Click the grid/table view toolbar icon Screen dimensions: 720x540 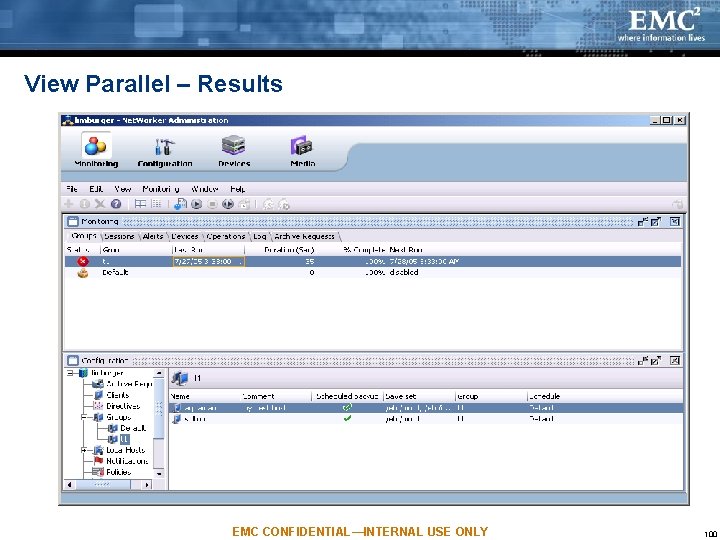pos(156,204)
